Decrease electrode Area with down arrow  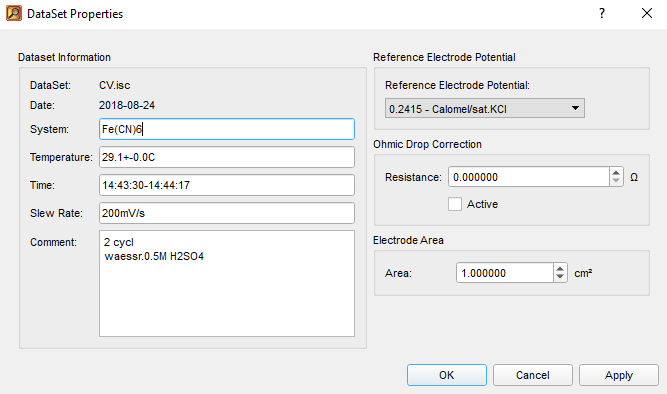(560, 277)
